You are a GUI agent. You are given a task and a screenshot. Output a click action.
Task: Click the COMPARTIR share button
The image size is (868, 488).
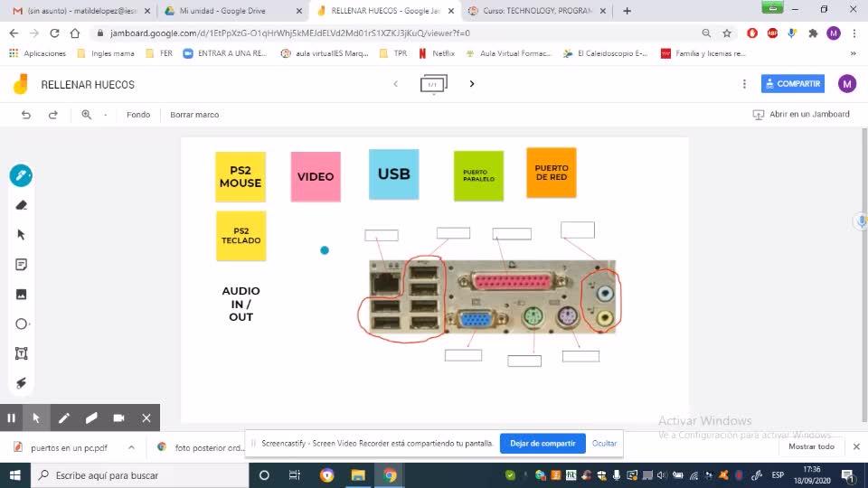793,83
